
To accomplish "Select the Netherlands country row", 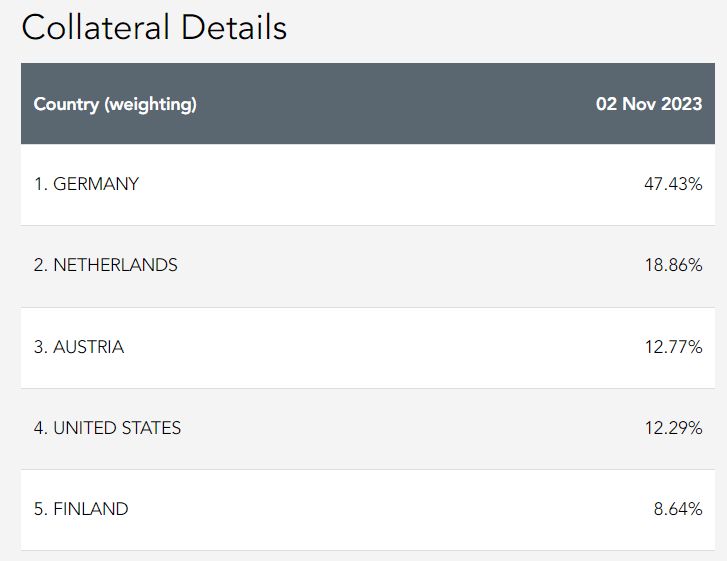I will [105, 265].
